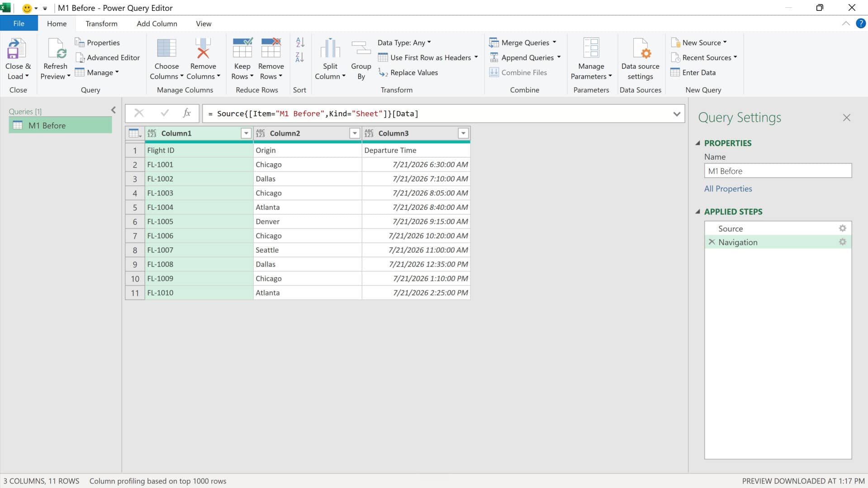Screen dimensions: 868x488
Task: Change the Column1 data type icon
Action: click(152, 133)
